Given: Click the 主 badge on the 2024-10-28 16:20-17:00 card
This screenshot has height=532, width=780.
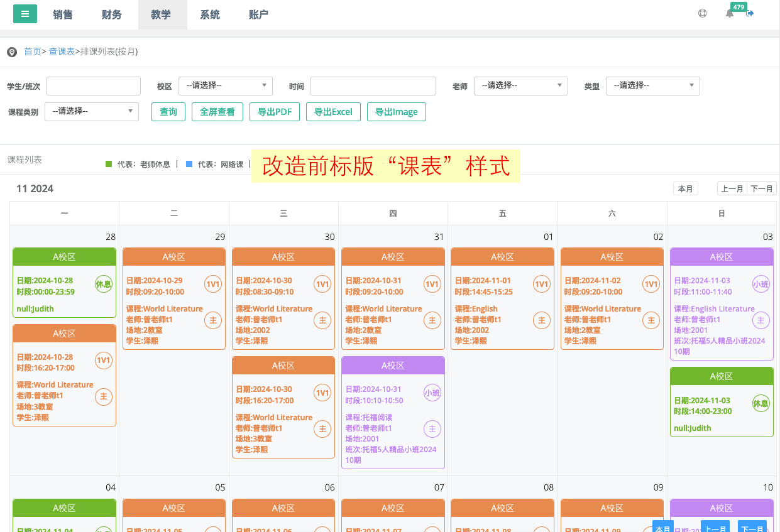Looking at the screenshot, I should pos(104,397).
